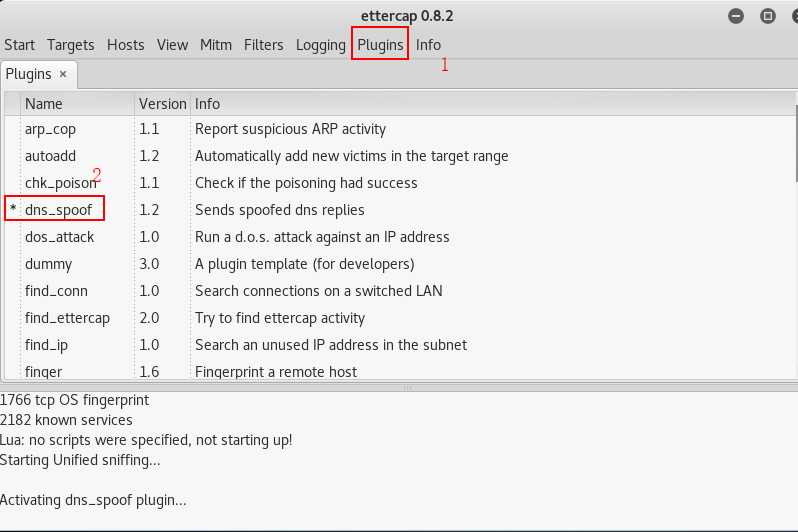Open the Start menu
Image resolution: width=798 pixels, height=532 pixels.
tap(19, 45)
